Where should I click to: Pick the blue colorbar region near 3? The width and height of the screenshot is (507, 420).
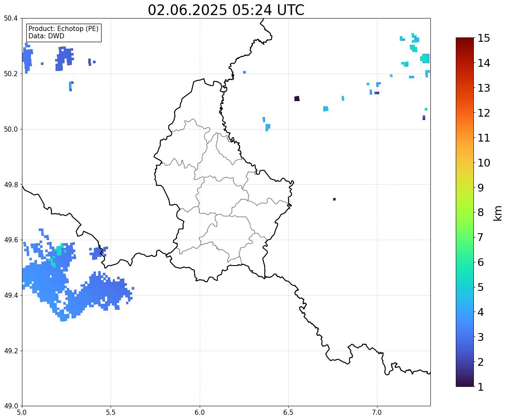[465, 337]
